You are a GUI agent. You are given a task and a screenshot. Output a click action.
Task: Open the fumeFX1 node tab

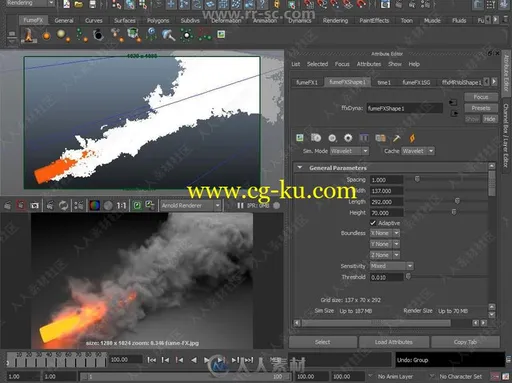coord(307,82)
